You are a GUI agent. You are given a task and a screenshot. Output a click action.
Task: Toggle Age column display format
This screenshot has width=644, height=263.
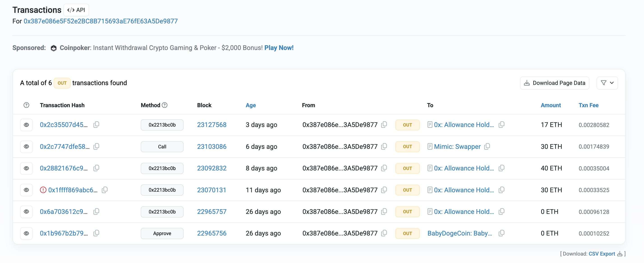tap(251, 105)
